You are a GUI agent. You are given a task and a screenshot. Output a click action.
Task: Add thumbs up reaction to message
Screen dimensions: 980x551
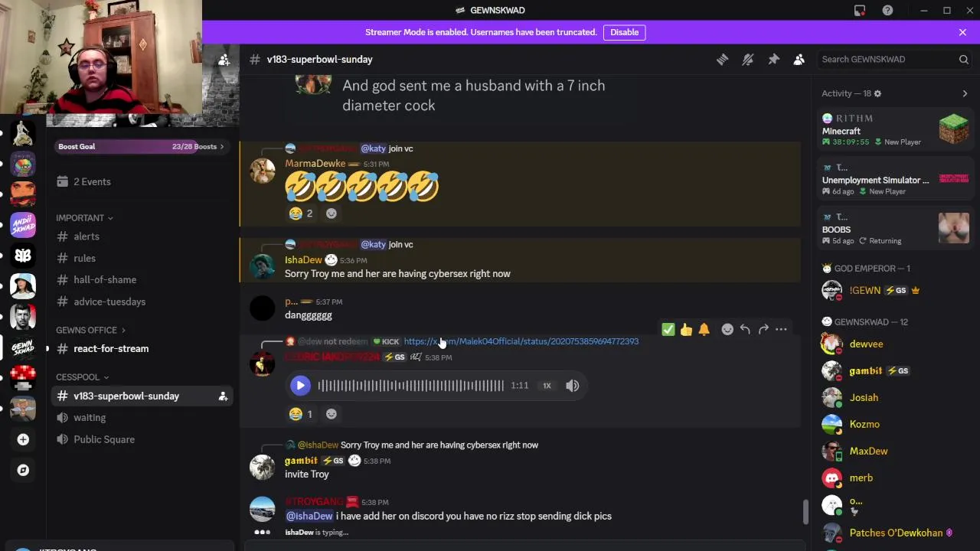tap(686, 329)
